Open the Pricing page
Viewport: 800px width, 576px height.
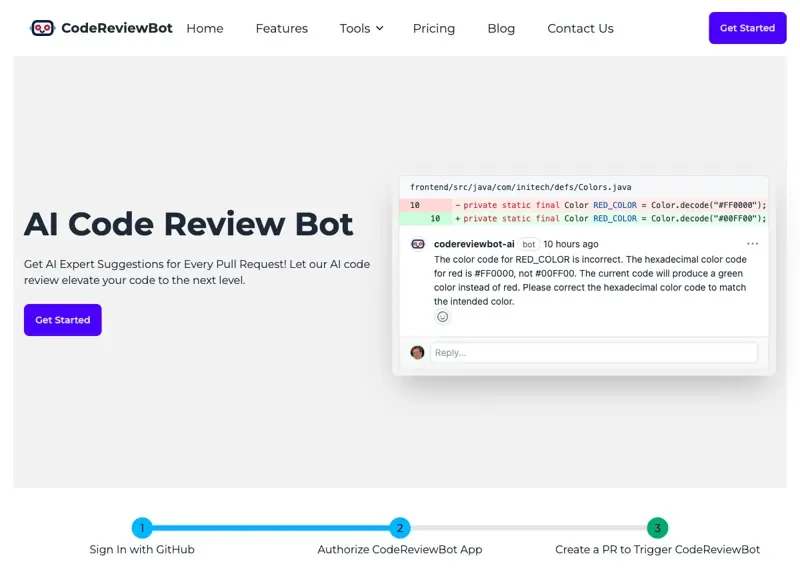pyautogui.click(x=434, y=29)
